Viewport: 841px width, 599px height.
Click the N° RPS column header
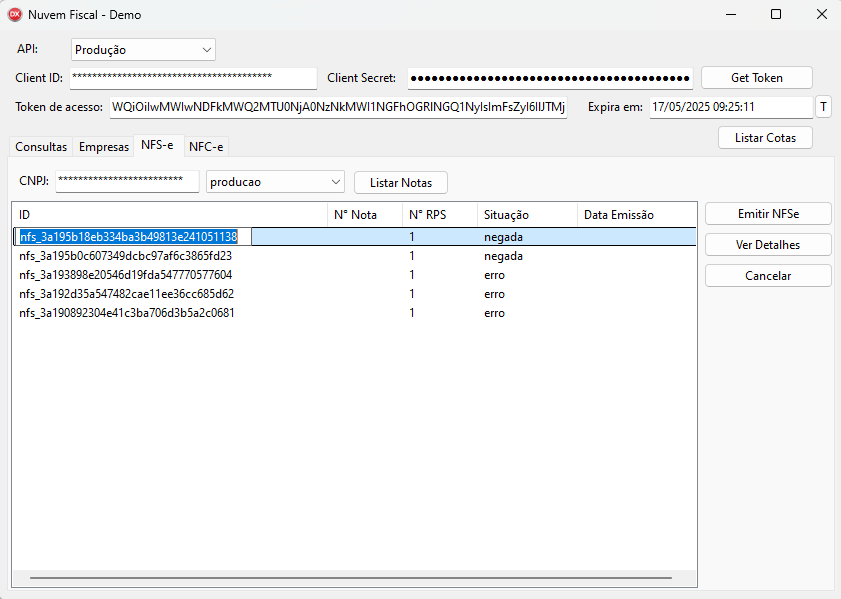(440, 215)
